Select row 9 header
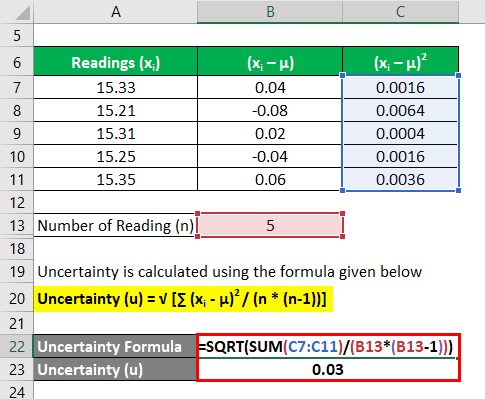 [17, 133]
